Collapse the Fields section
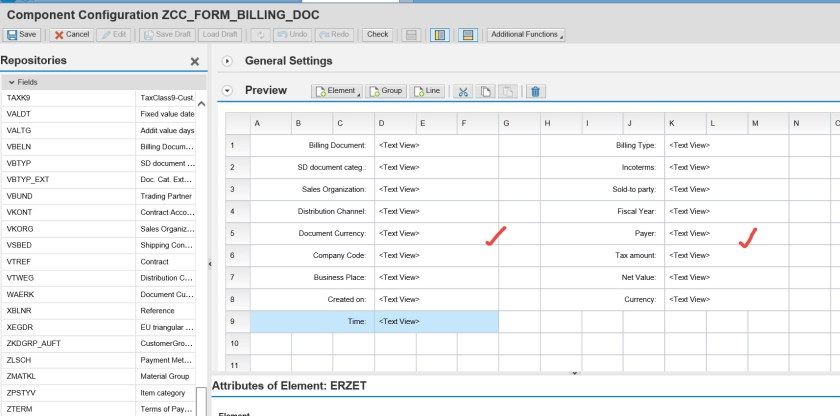 (12, 82)
